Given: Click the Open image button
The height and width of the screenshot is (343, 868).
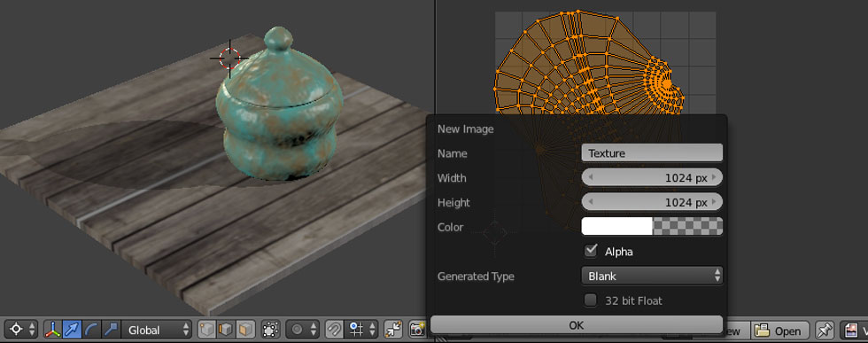Looking at the screenshot, I should tap(780, 331).
